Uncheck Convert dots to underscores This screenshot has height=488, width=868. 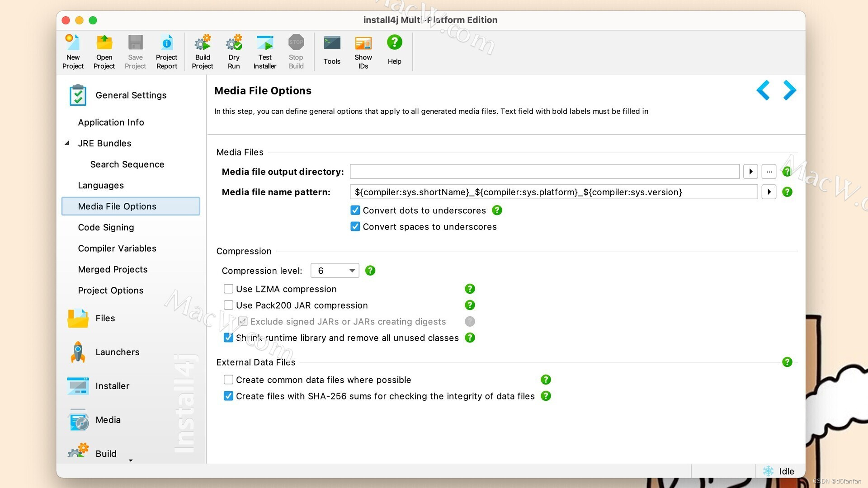pyautogui.click(x=355, y=210)
